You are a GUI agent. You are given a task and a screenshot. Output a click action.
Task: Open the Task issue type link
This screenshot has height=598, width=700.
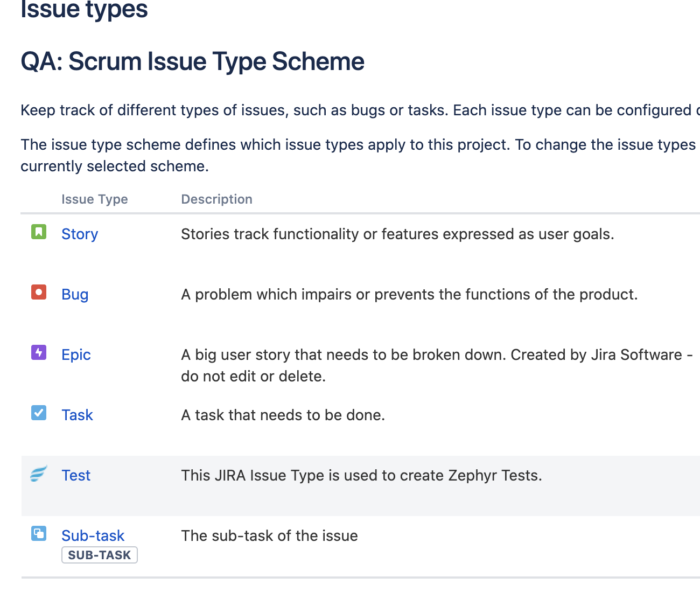[77, 415]
